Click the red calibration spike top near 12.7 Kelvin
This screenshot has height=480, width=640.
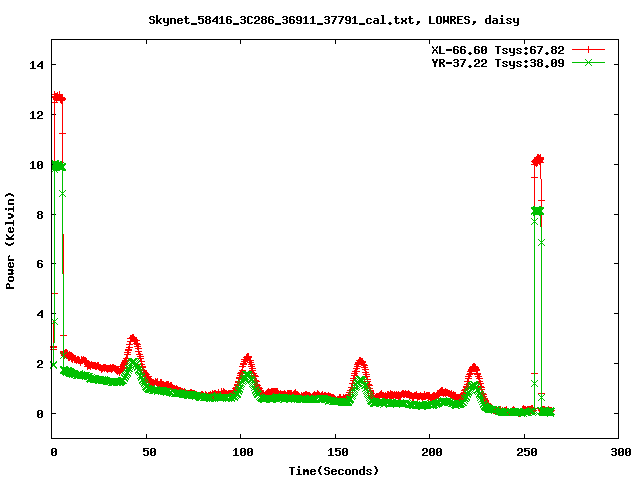(x=58, y=97)
